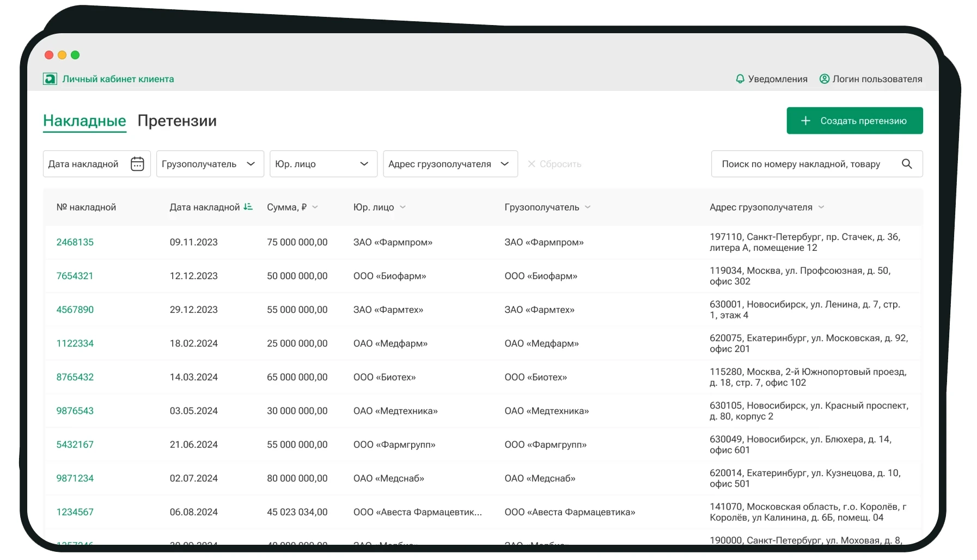This screenshot has height=560, width=977.
Task: Select the date 09.11.2023 cell
Action: point(193,242)
